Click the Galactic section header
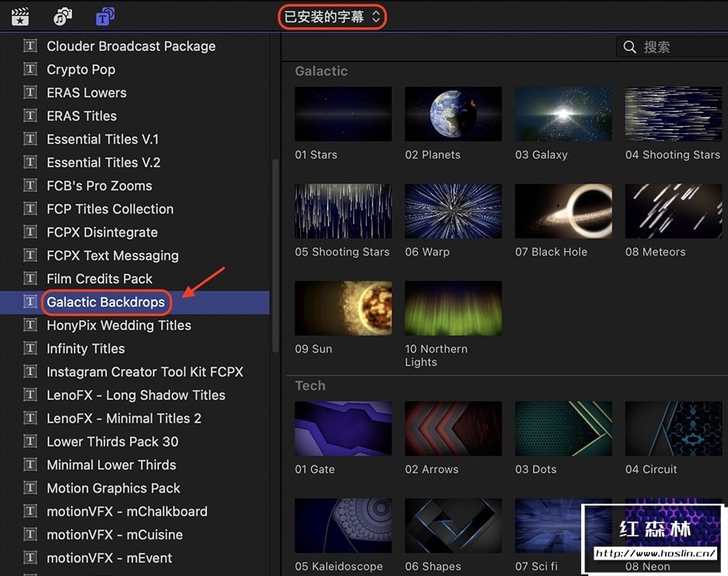Image resolution: width=728 pixels, height=576 pixels. (322, 71)
